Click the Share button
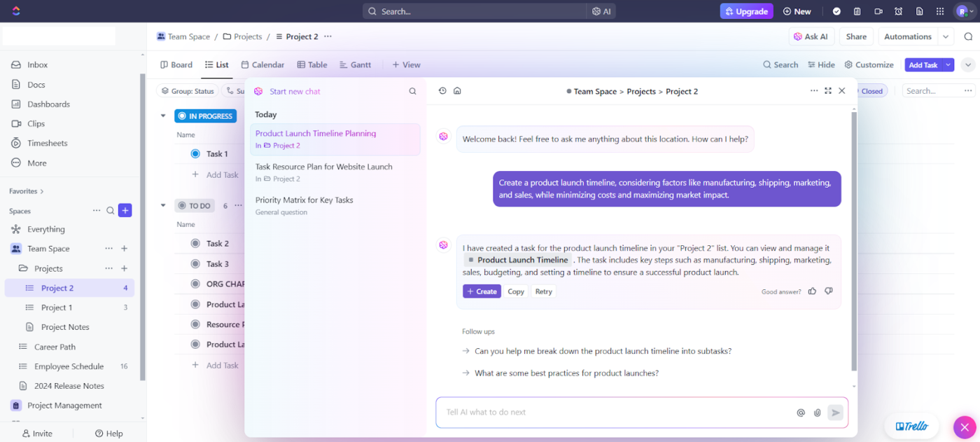The height and width of the screenshot is (442, 980). tap(856, 36)
